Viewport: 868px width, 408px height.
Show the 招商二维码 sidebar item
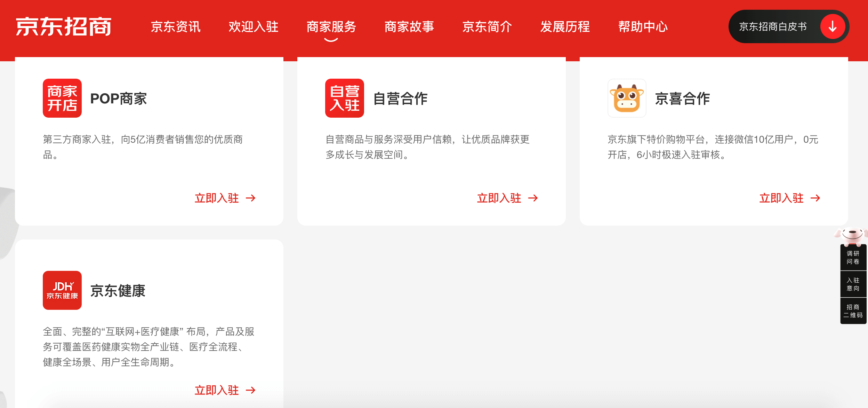(x=853, y=311)
